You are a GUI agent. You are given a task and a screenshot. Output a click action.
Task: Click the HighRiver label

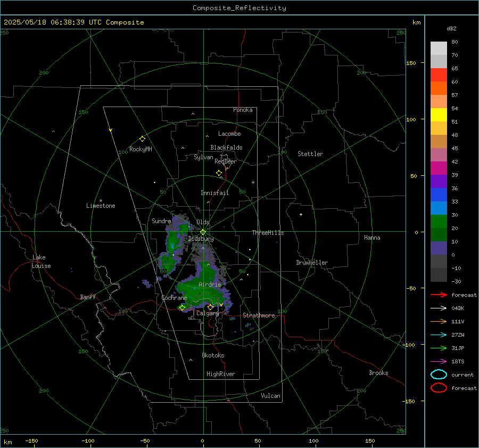tap(221, 374)
